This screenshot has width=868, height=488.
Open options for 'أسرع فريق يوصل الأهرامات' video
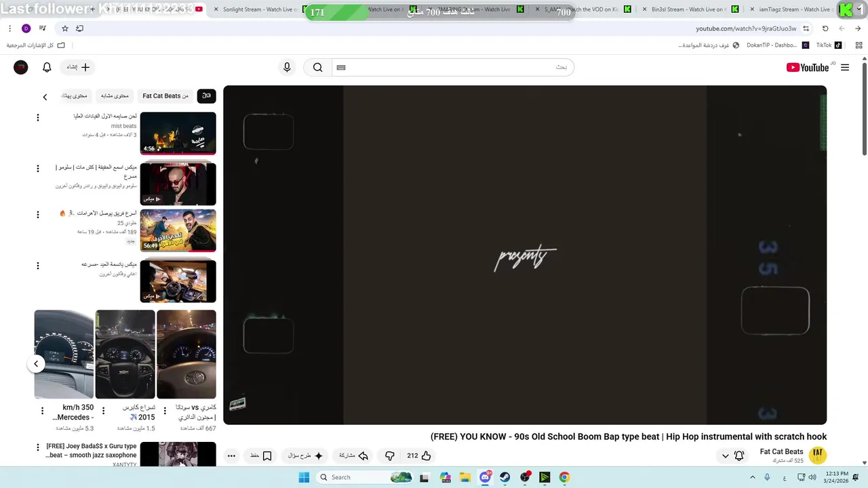click(x=38, y=214)
